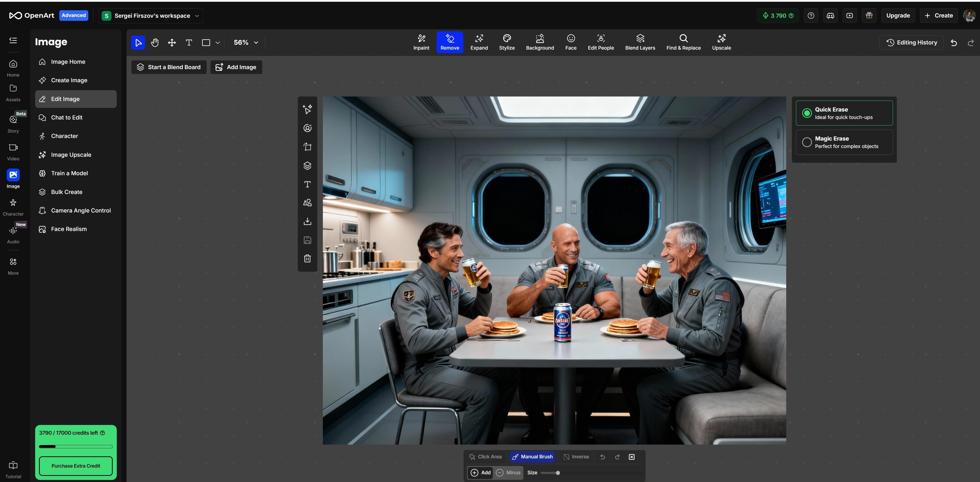Open Chat to Edit menu item
This screenshot has height=482, width=980.
66,117
